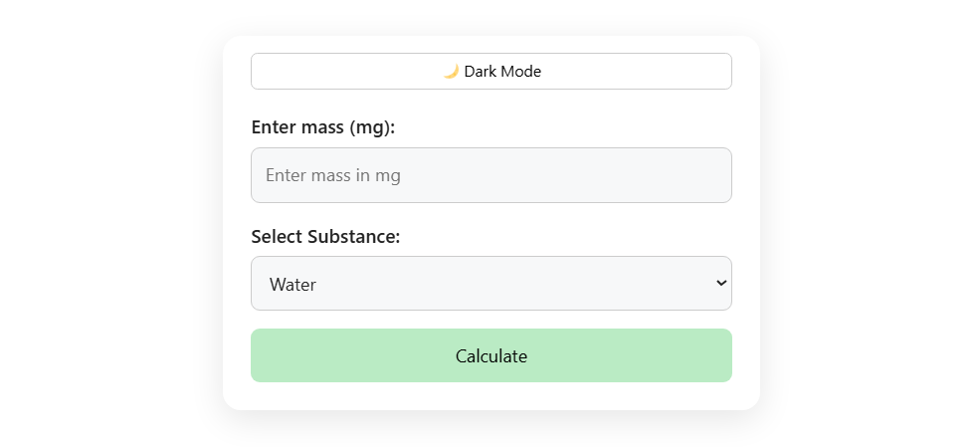Screen dimensions: 980x447
Task: Place cursor in the mg mass textbox
Action: click(491, 175)
